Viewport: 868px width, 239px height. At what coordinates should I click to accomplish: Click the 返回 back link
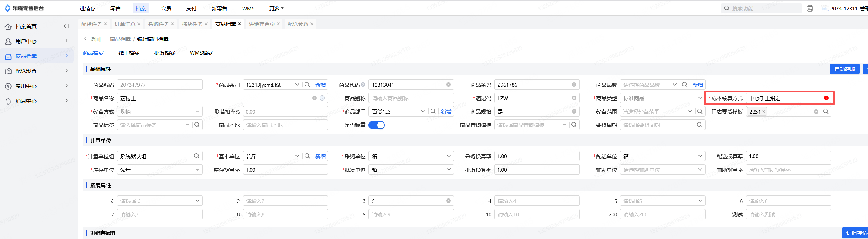coord(92,39)
